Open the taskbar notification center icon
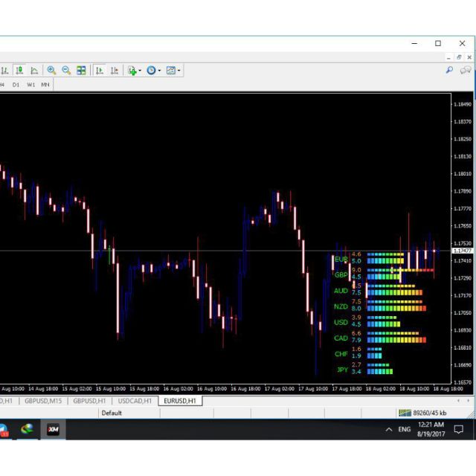Screen dimensions: 476x476 (x=459, y=429)
